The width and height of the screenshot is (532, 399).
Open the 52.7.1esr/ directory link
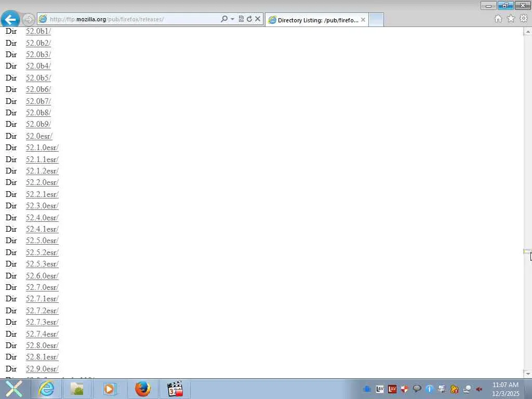point(42,299)
